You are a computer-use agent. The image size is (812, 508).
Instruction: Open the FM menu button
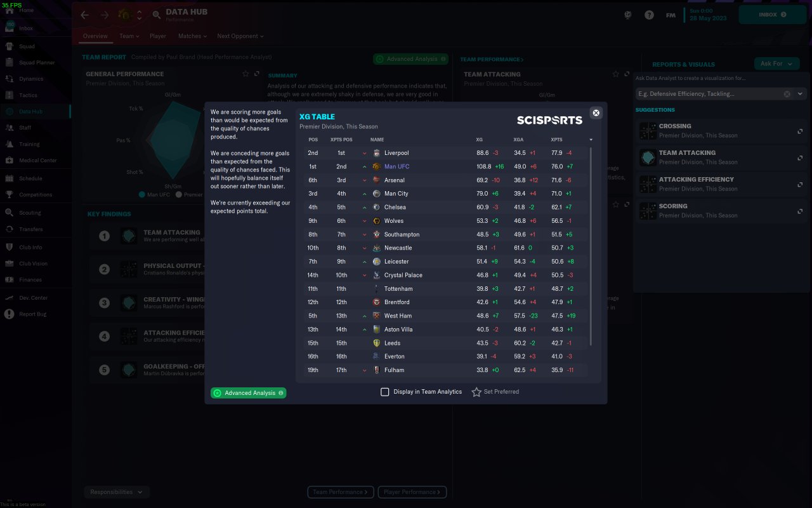(671, 15)
